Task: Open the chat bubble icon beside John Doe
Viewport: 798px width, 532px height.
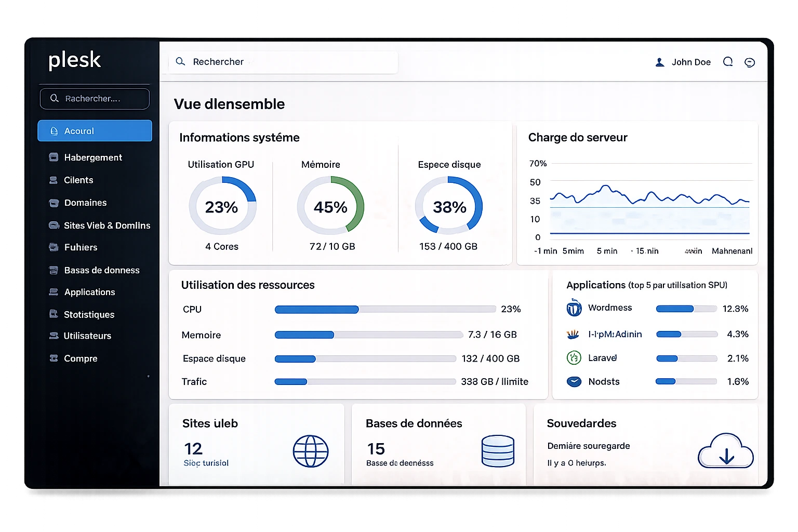Action: [728, 62]
